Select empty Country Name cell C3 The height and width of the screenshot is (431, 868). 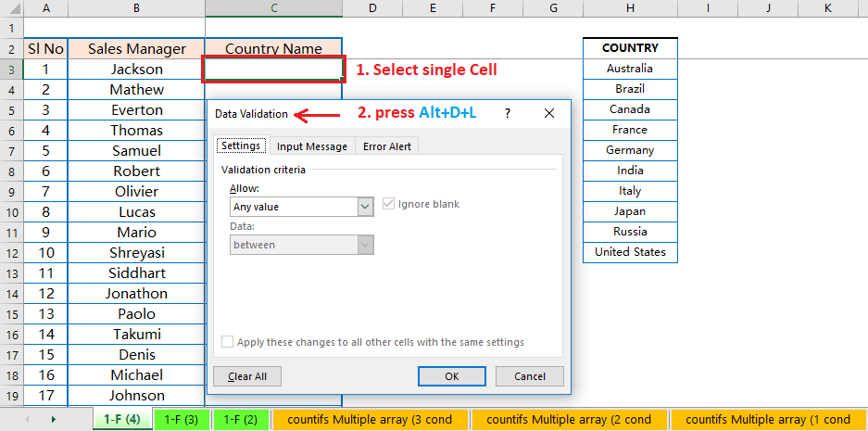pos(273,70)
